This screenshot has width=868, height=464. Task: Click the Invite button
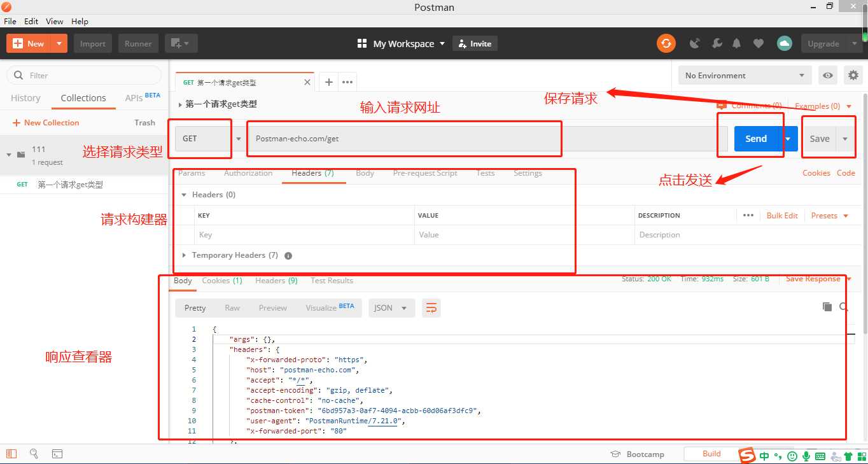click(475, 43)
